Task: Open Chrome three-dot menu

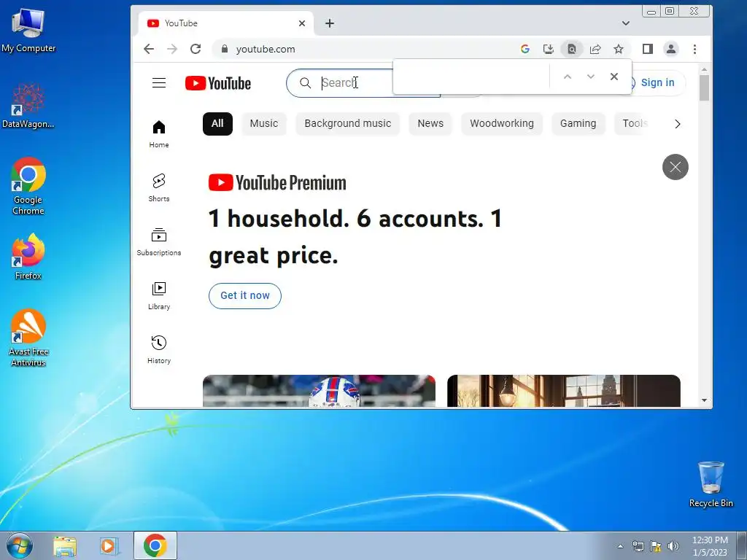Action: tap(694, 49)
